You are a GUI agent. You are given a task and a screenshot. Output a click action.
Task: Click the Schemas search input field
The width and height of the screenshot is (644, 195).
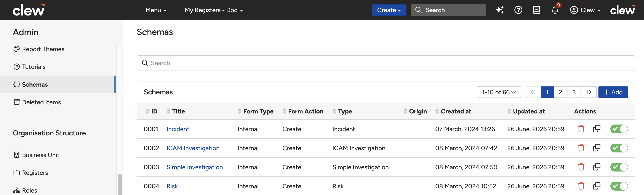(x=385, y=63)
